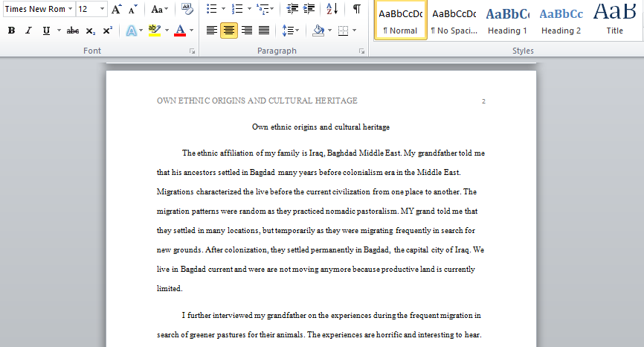Decrease the paragraph indent
This screenshot has height=347, width=644.
(292, 9)
